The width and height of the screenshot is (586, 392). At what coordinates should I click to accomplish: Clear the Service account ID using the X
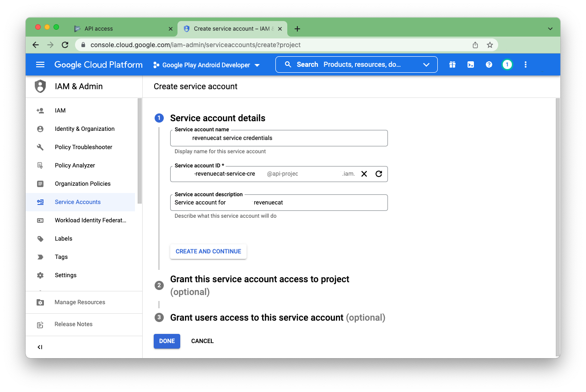pyautogui.click(x=364, y=174)
